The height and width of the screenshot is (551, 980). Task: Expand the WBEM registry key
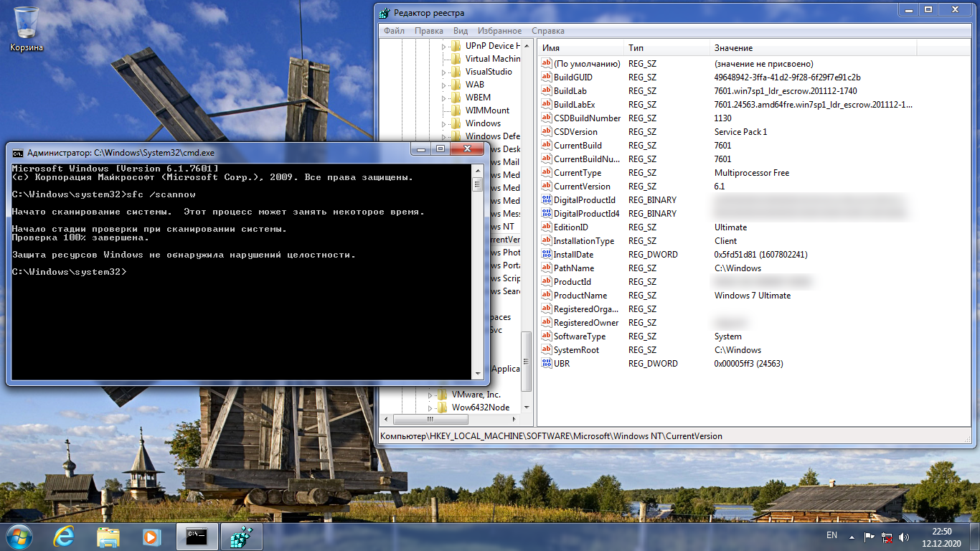tap(446, 98)
